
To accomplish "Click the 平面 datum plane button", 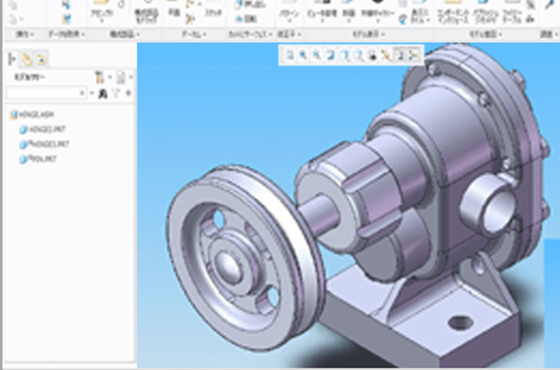I will pyautogui.click(x=174, y=9).
